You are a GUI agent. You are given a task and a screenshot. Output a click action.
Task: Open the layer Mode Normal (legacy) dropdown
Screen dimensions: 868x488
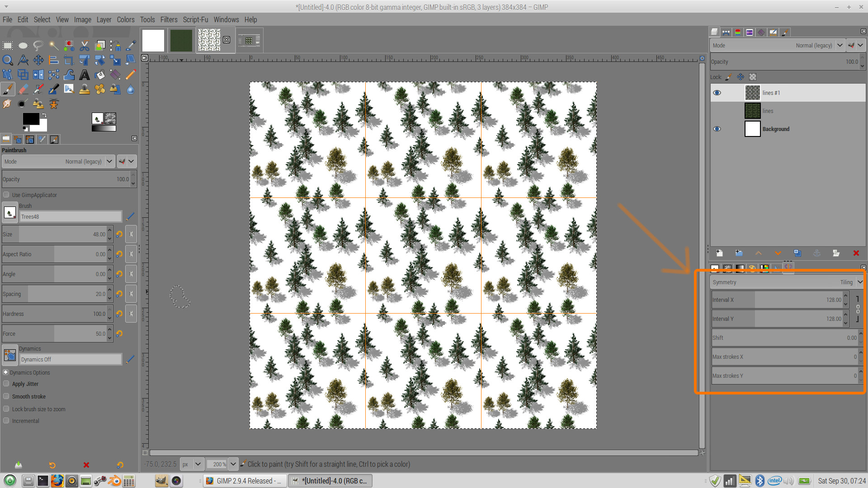[840, 45]
